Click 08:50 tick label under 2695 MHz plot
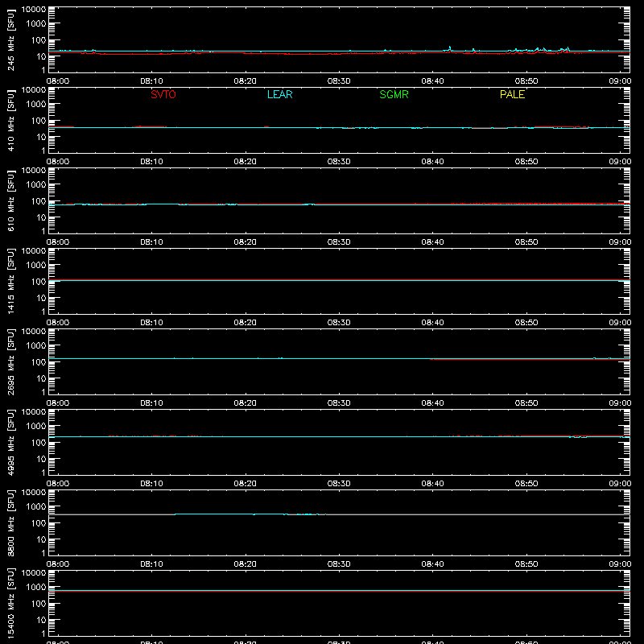The width and height of the screenshot is (644, 644). coord(526,403)
